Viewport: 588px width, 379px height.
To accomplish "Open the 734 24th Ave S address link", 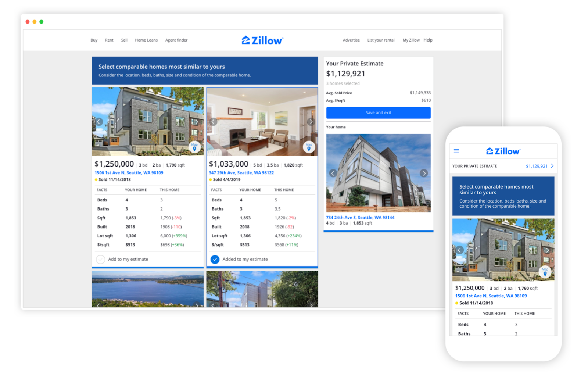I will [360, 218].
